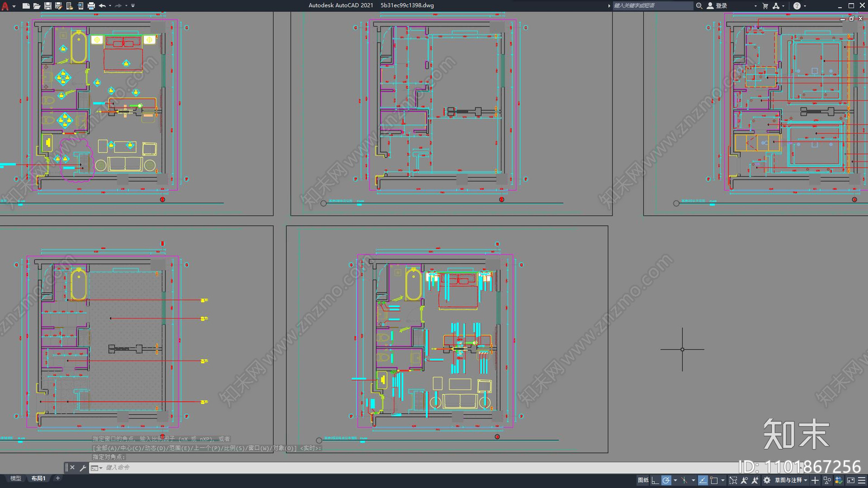Close the command line with X icon
868x488 pixels.
coord(72,467)
